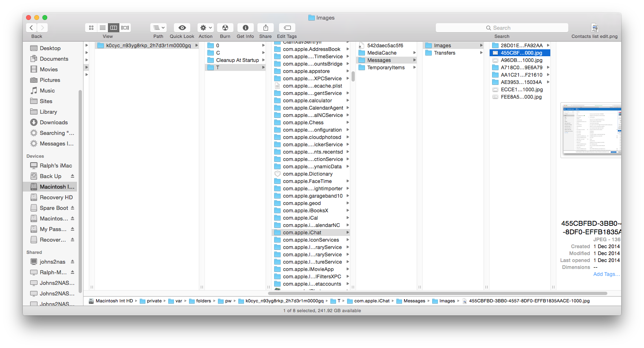Expand the com.apple.iChat folder arrow
644x348 pixels.
(x=348, y=232)
